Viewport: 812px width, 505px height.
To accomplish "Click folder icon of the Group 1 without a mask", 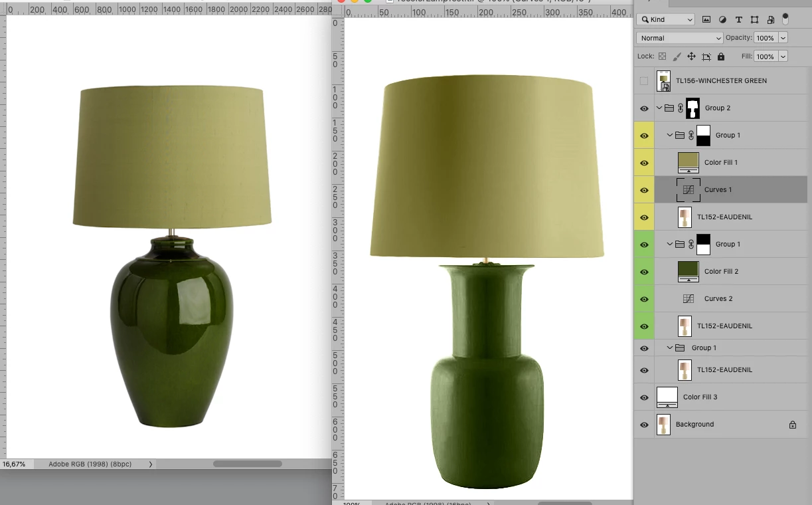I will pyautogui.click(x=680, y=348).
